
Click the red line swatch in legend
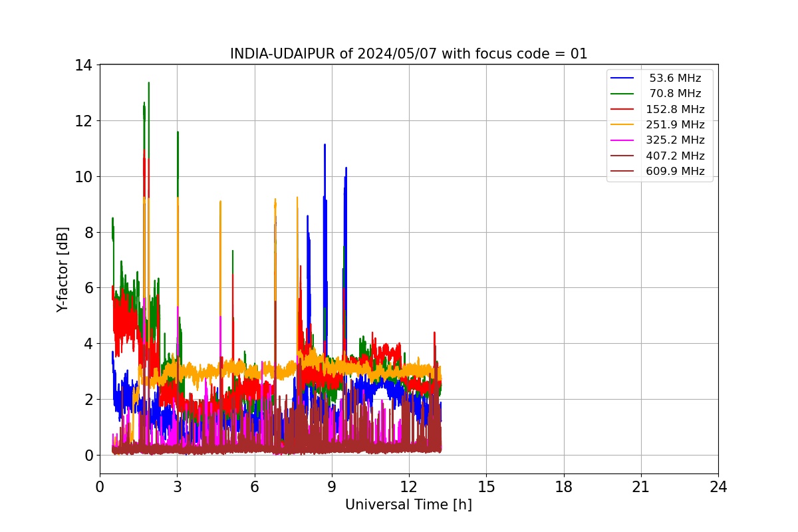623,109
